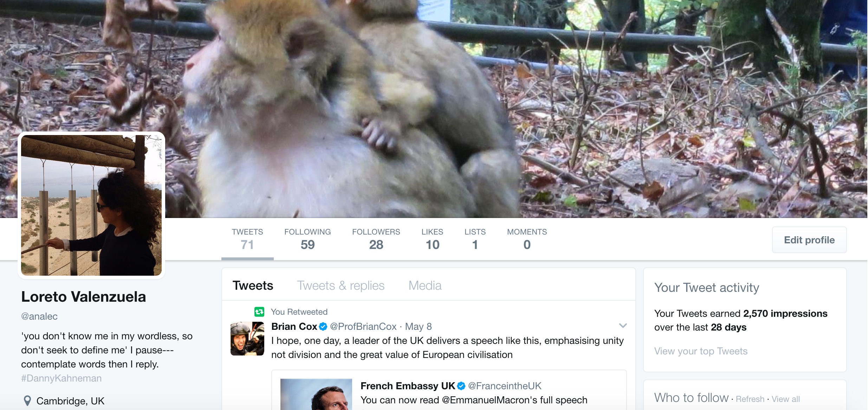Click Brian Cox's verified badge
The width and height of the screenshot is (868, 410).
323,327
